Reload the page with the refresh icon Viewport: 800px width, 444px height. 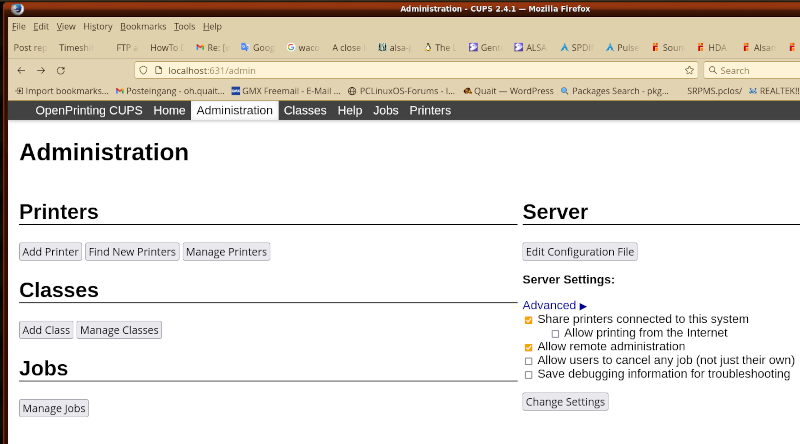point(61,71)
